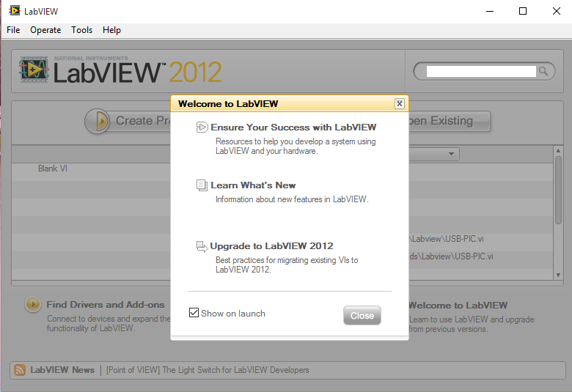Open Learn What's New link
This screenshot has height=392, width=572.
click(x=253, y=185)
